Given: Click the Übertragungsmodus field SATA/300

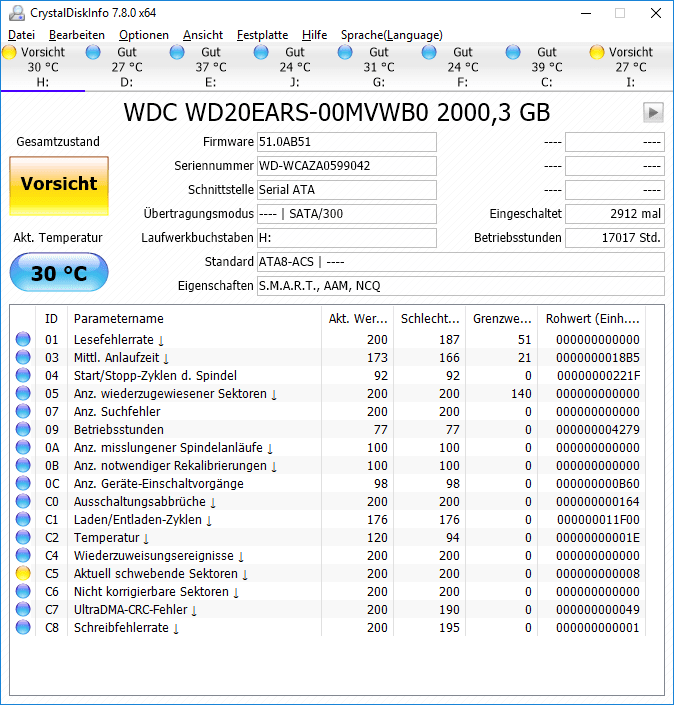Looking at the screenshot, I should [347, 214].
